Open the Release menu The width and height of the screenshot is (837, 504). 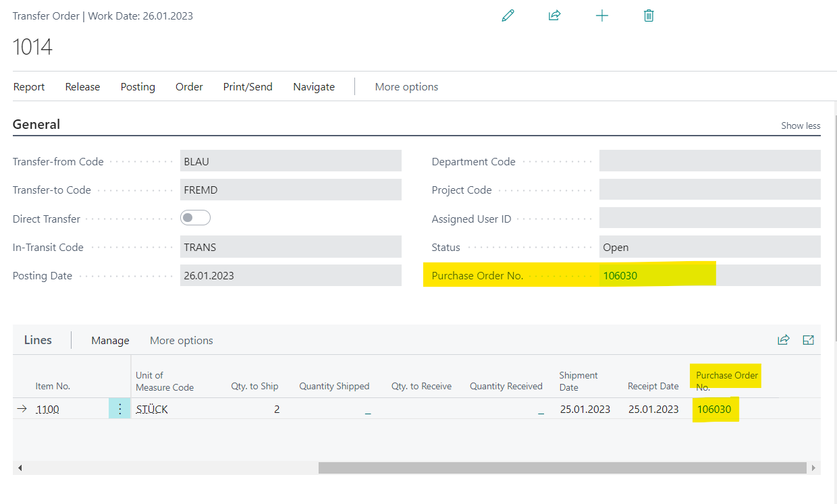(82, 86)
